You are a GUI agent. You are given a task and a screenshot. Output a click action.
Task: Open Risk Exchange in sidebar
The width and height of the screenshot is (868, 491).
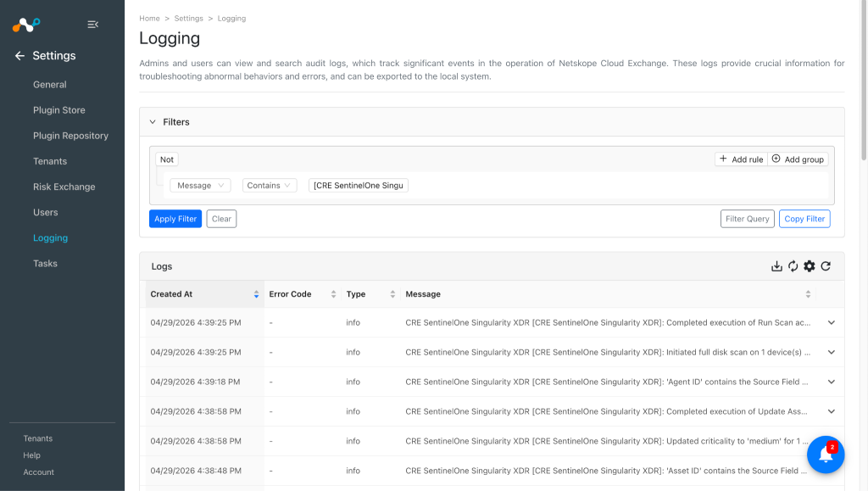64,187
